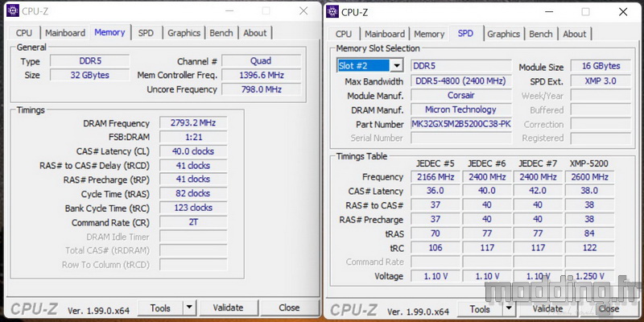Open the SPD tab in left window
The width and height of the screenshot is (644, 322).
click(x=146, y=33)
